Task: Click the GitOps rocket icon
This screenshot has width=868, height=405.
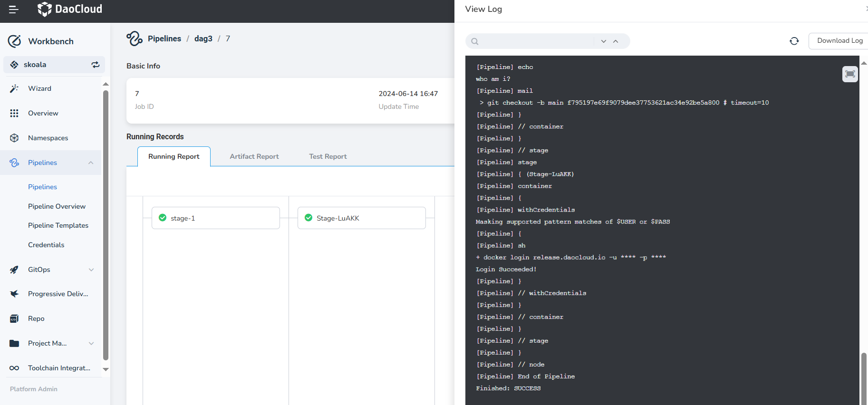Action: pyautogui.click(x=14, y=270)
